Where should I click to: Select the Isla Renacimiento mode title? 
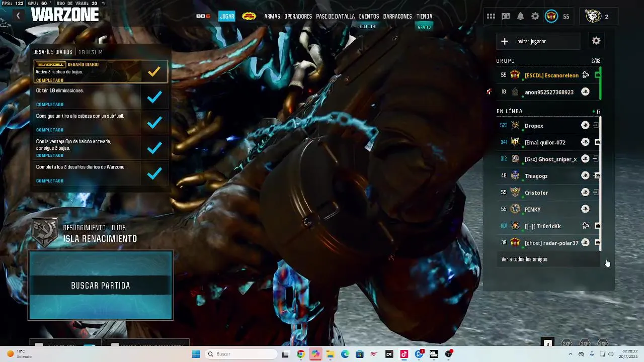[100, 239]
